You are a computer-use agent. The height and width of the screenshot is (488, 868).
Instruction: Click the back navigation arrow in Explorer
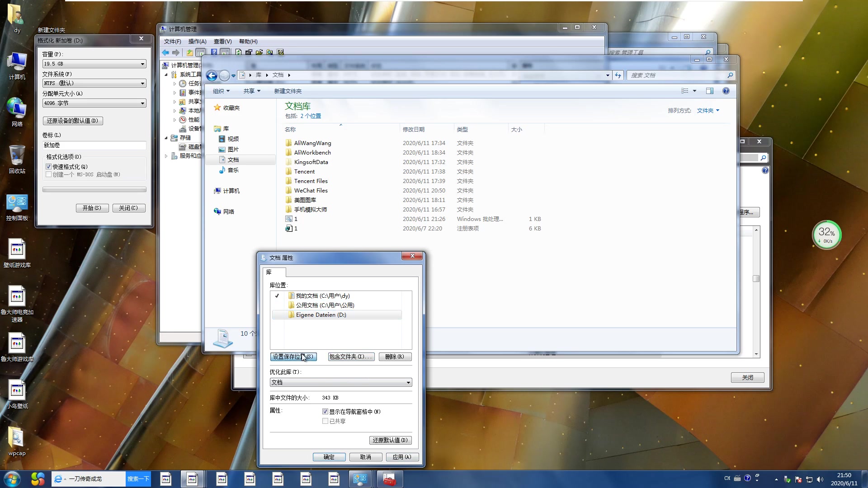click(x=211, y=75)
